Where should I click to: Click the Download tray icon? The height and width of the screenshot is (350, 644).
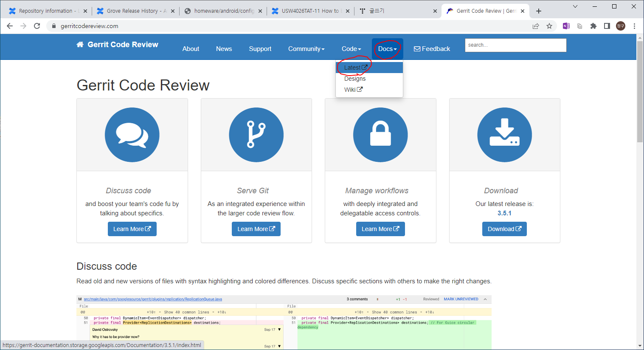point(504,135)
